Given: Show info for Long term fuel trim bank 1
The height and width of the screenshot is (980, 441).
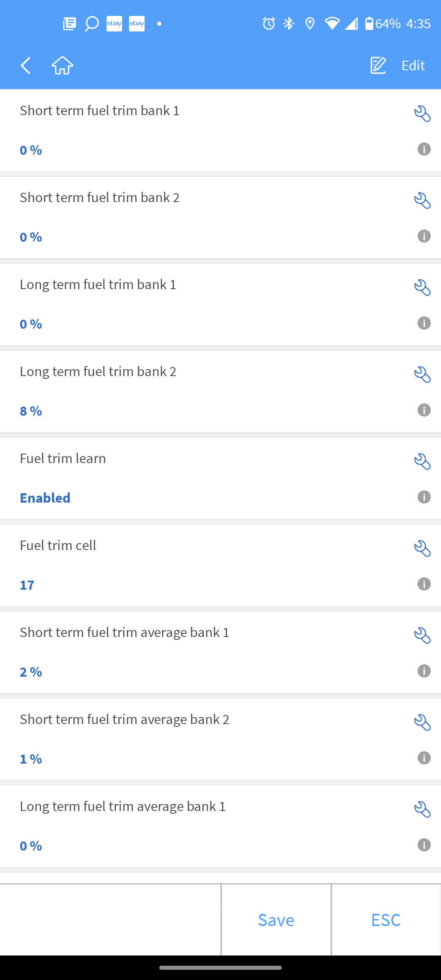Looking at the screenshot, I should 424,323.
